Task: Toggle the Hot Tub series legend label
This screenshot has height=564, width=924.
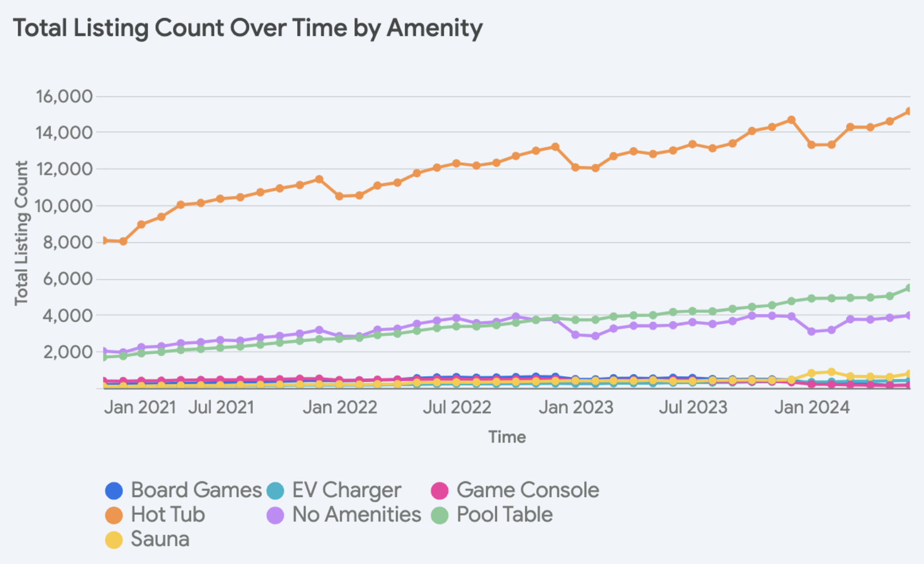Action: (x=168, y=515)
